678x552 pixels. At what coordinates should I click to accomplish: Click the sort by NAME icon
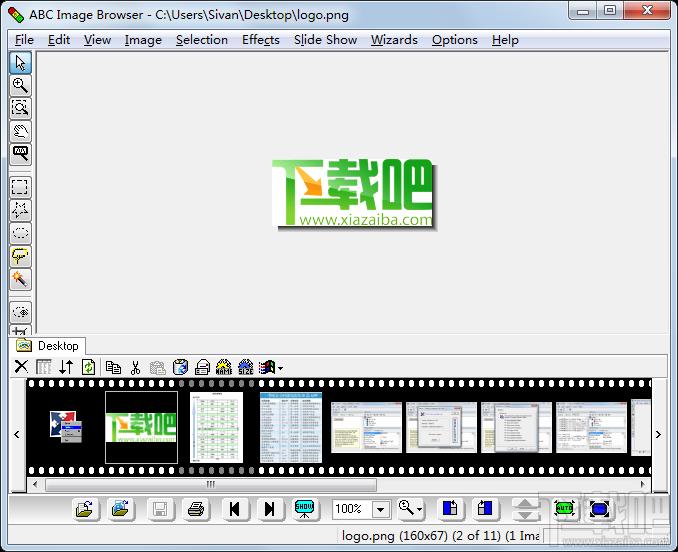(x=224, y=367)
